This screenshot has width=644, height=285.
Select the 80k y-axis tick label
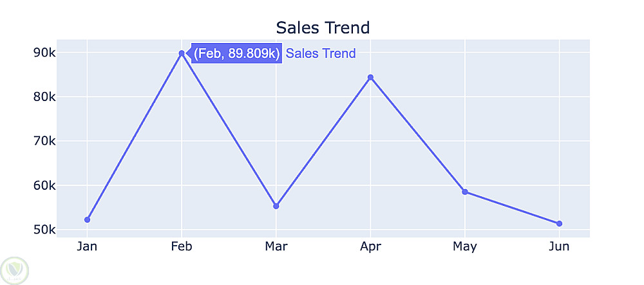pyautogui.click(x=45, y=97)
